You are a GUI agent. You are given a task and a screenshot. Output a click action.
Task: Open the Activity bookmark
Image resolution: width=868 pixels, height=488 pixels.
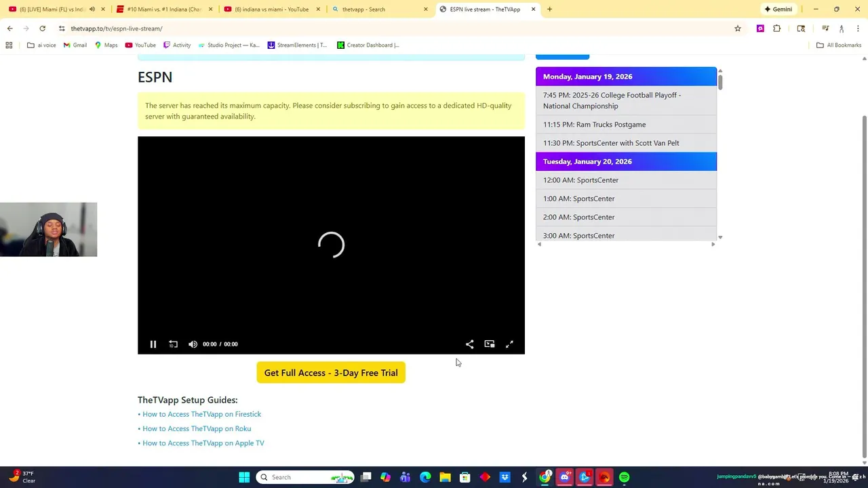177,45
